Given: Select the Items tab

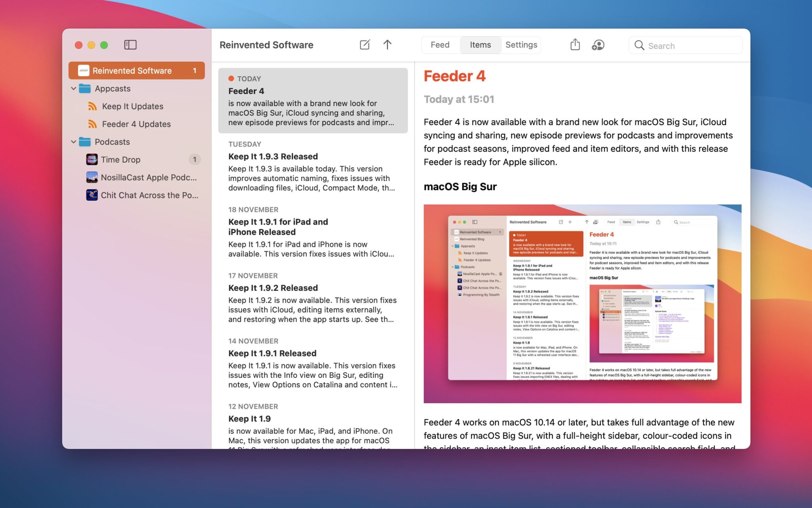Looking at the screenshot, I should coord(480,45).
